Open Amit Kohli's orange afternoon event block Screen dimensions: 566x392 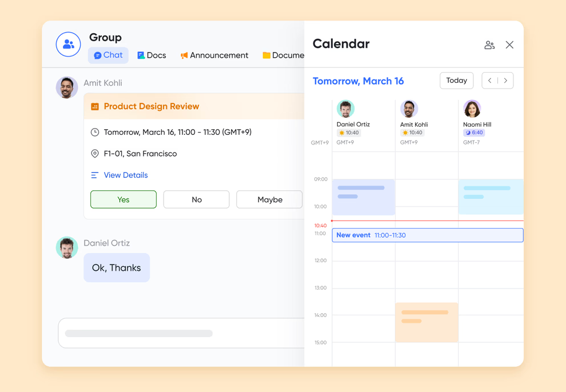click(427, 322)
